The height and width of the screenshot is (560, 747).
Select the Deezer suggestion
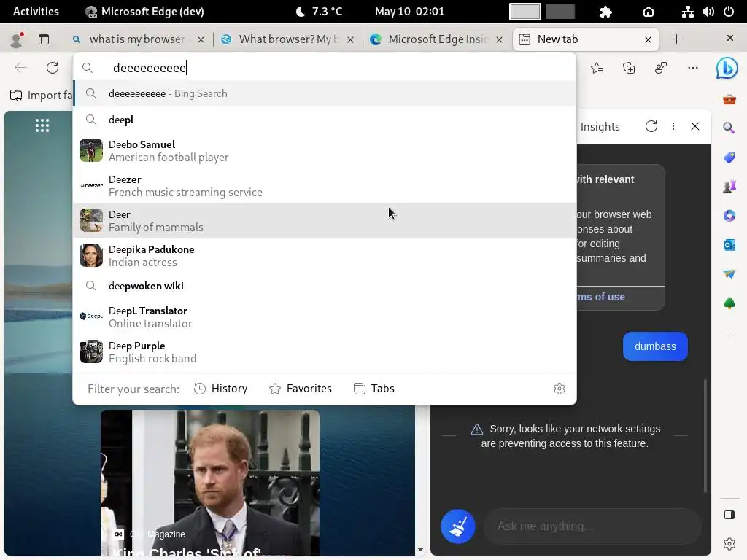tap(325, 186)
